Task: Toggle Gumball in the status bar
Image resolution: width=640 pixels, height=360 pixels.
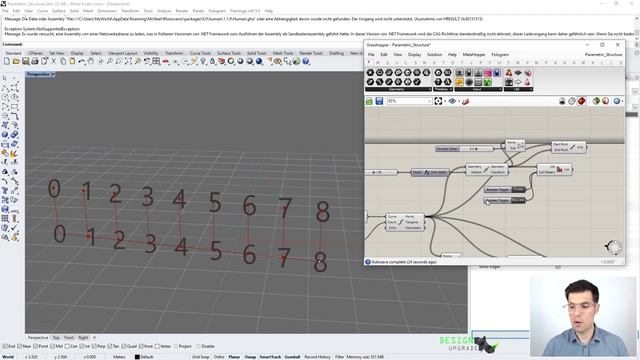Action: (292, 357)
